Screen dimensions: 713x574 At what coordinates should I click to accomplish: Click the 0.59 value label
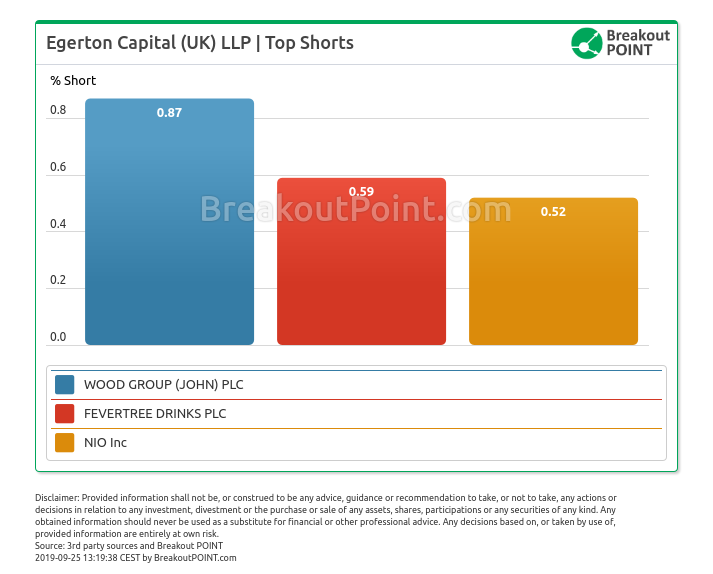(361, 192)
